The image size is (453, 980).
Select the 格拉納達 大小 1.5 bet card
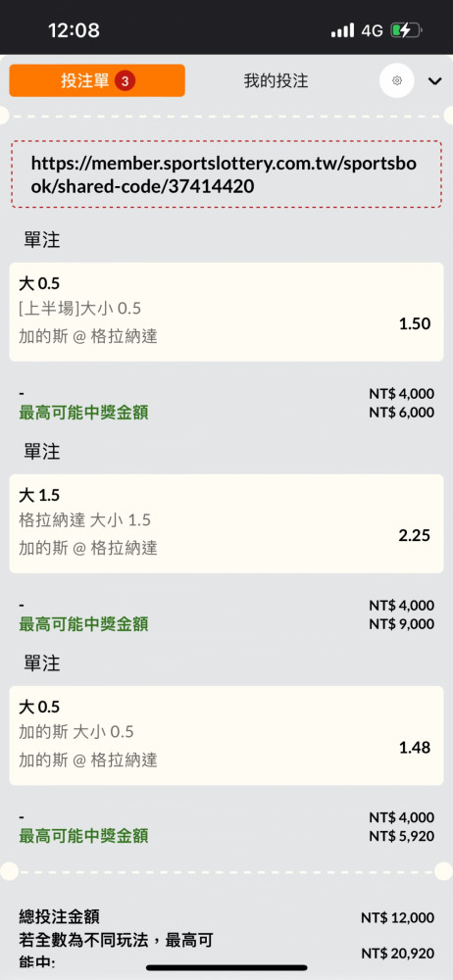pos(226,523)
